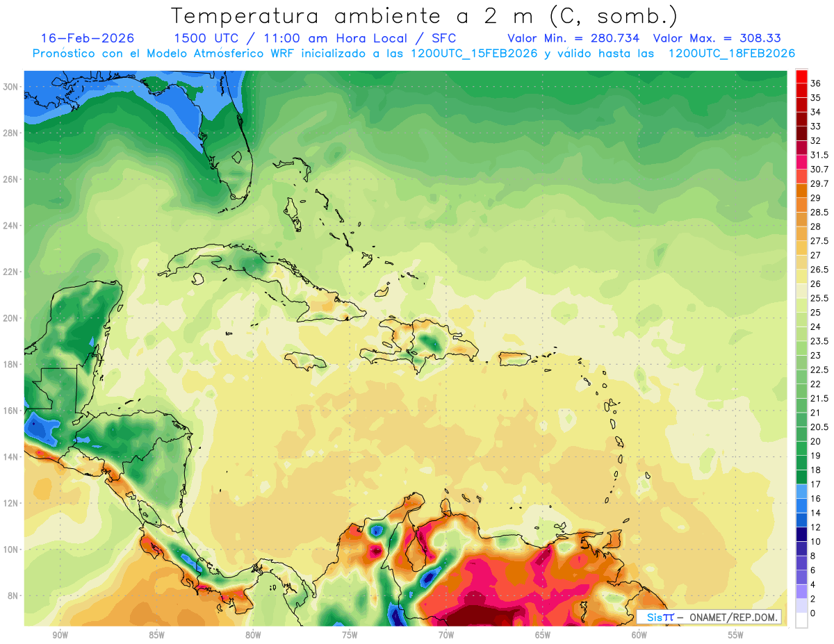Click the legend value '31.5'

click(x=819, y=155)
